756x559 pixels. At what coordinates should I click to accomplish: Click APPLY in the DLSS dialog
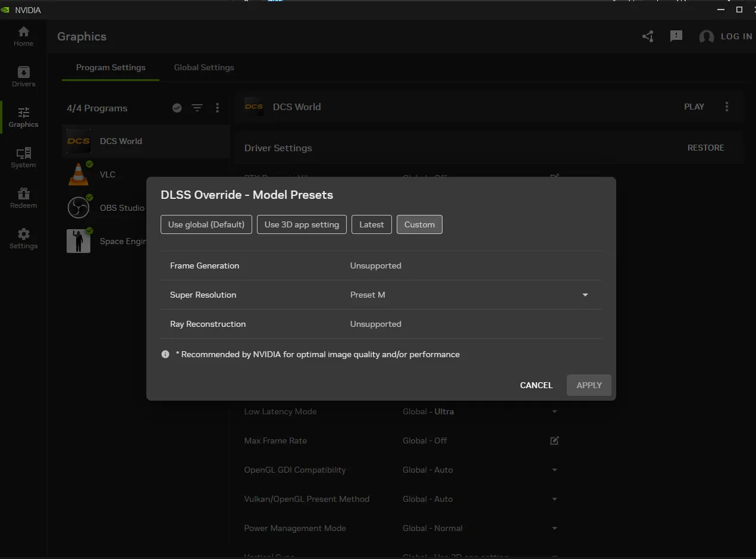589,385
